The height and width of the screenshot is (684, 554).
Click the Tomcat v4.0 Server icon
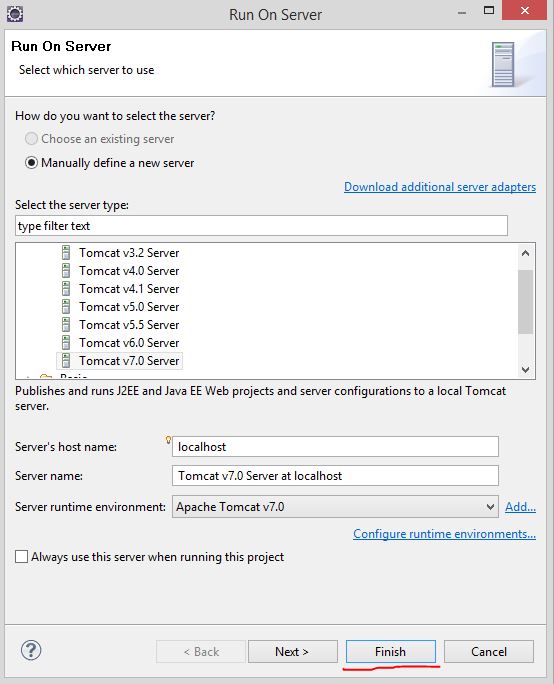[66, 270]
